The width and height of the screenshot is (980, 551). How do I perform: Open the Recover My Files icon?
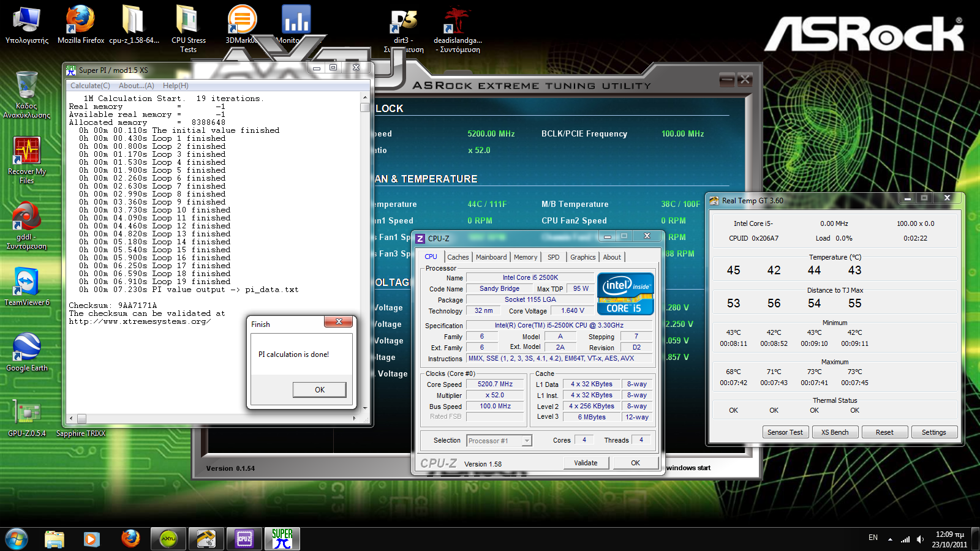(x=27, y=160)
